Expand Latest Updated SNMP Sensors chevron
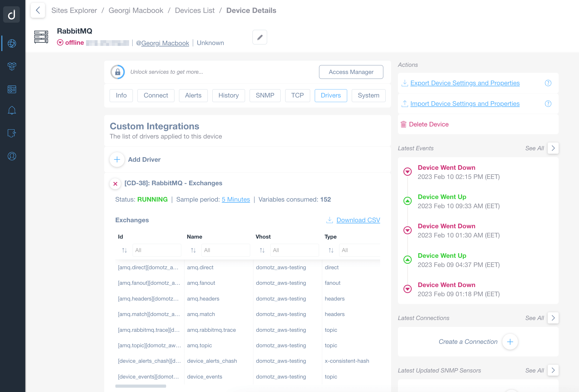Image resolution: width=579 pixels, height=392 pixels. click(553, 370)
